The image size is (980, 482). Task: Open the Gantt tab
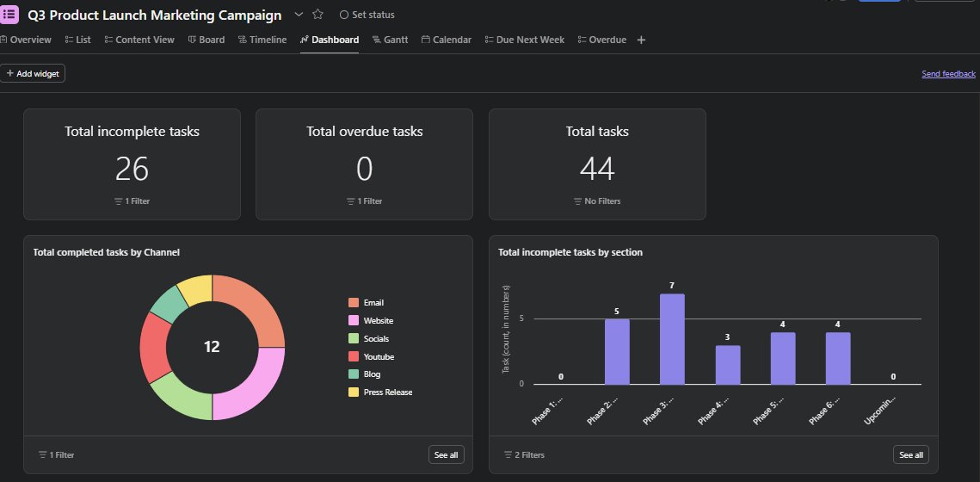tap(390, 40)
